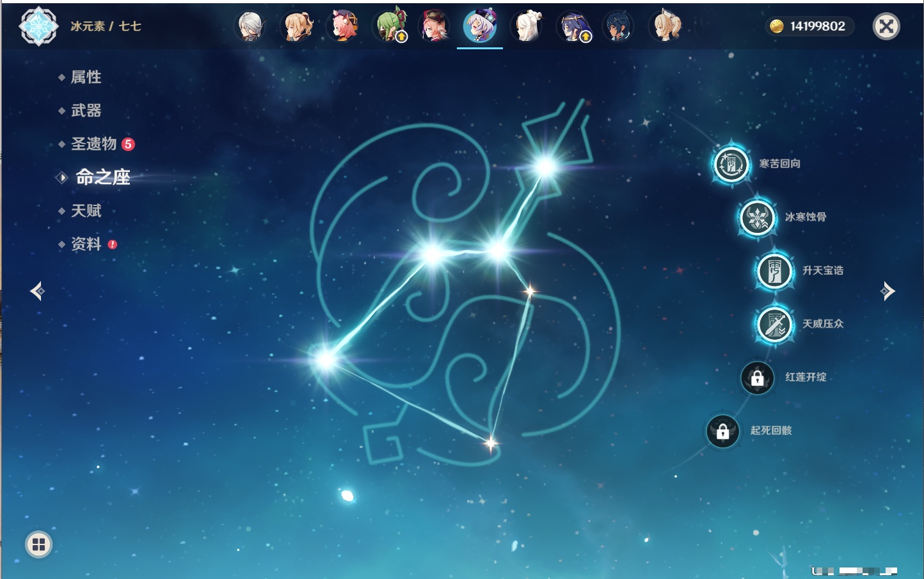Select Jean's blonde ponytail avatar
The image size is (924, 579).
click(297, 26)
